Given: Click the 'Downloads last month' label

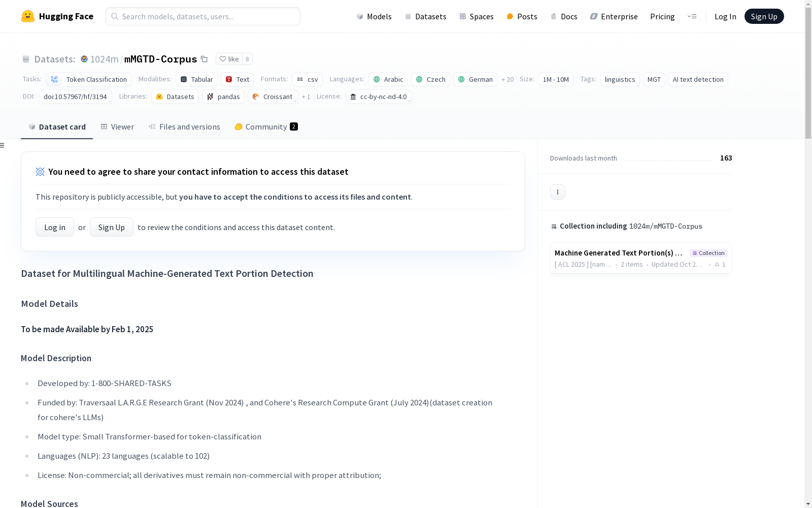Looking at the screenshot, I should click(x=584, y=158).
